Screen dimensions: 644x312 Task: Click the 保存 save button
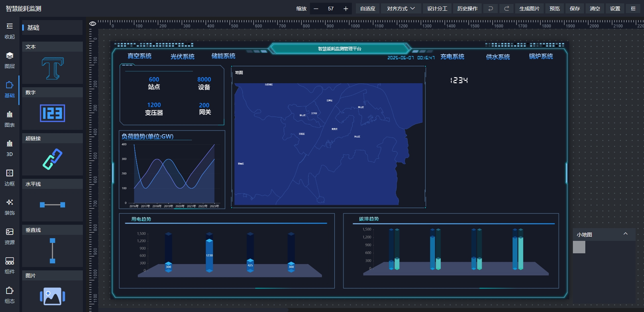575,9
